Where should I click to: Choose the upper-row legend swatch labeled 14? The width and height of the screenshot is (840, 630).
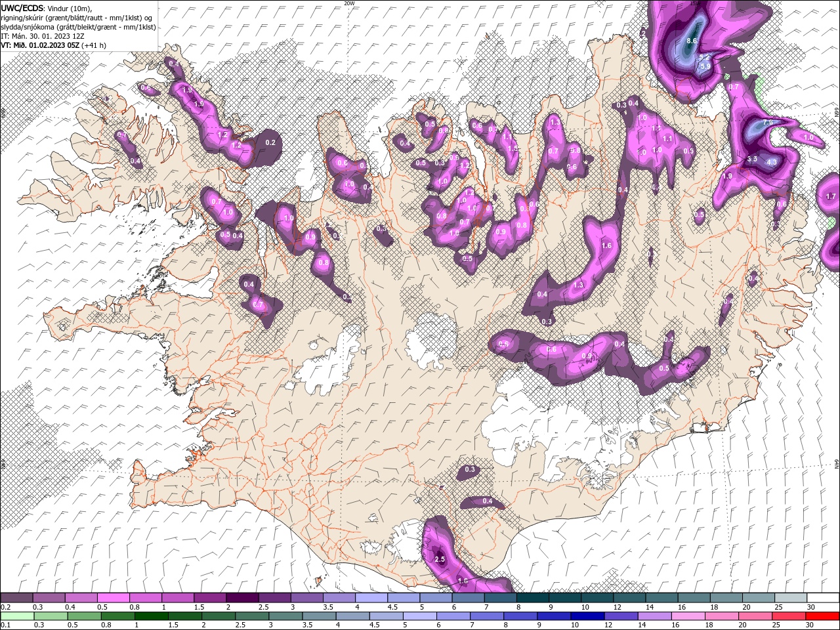pos(662,598)
